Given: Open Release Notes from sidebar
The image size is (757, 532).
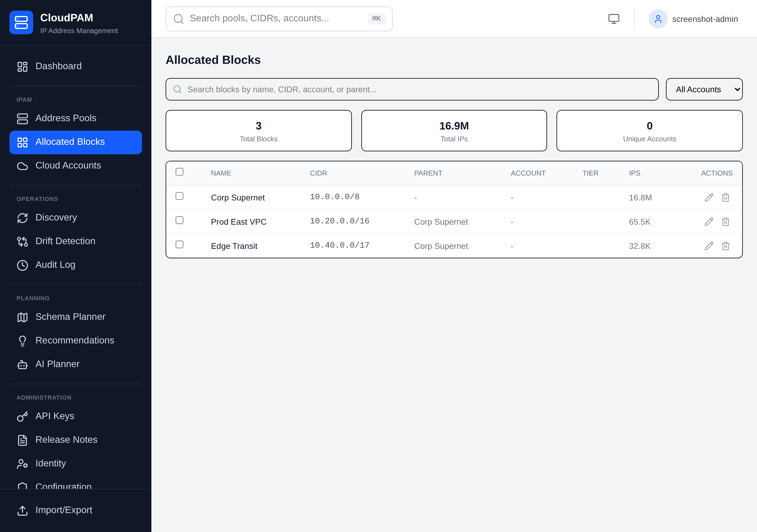Looking at the screenshot, I should [x=75, y=440].
